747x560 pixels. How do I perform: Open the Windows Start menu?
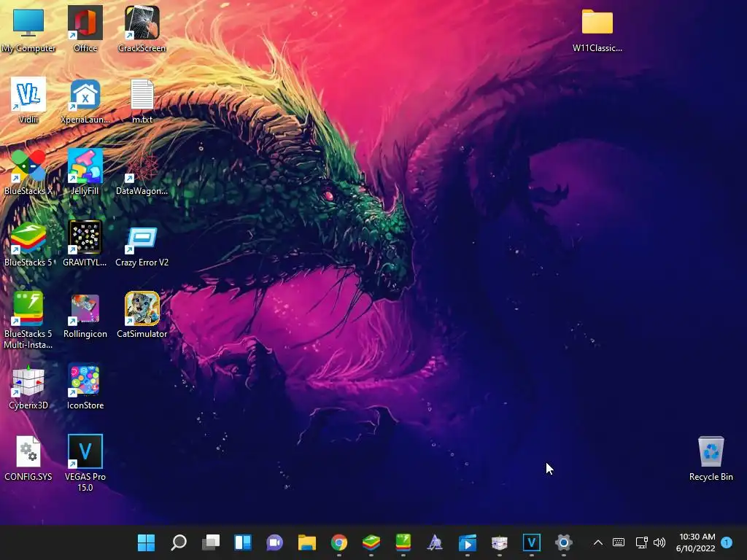click(x=146, y=542)
